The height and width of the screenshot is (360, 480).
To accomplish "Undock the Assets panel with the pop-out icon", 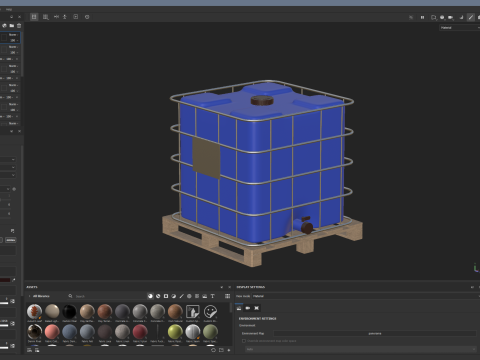I will point(222,287).
